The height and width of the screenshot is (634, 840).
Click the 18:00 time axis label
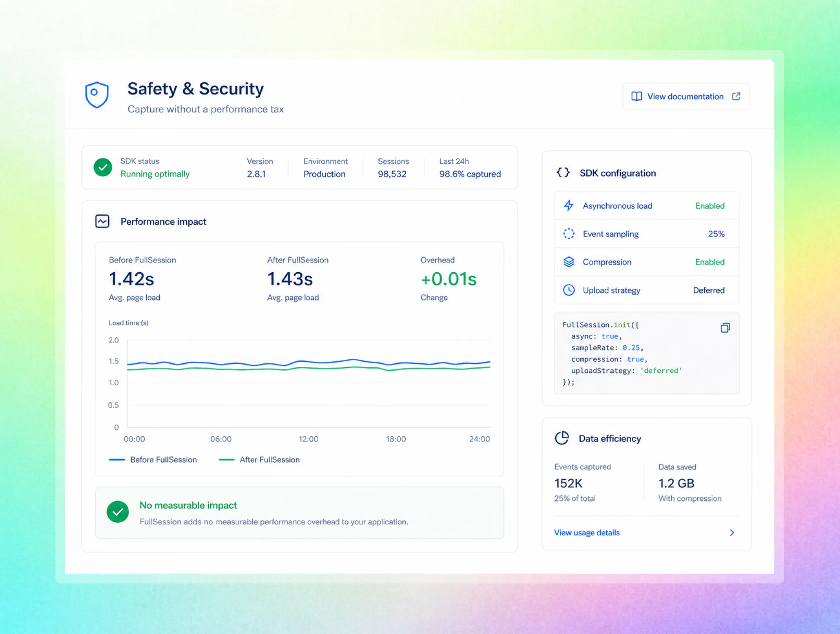click(x=396, y=439)
